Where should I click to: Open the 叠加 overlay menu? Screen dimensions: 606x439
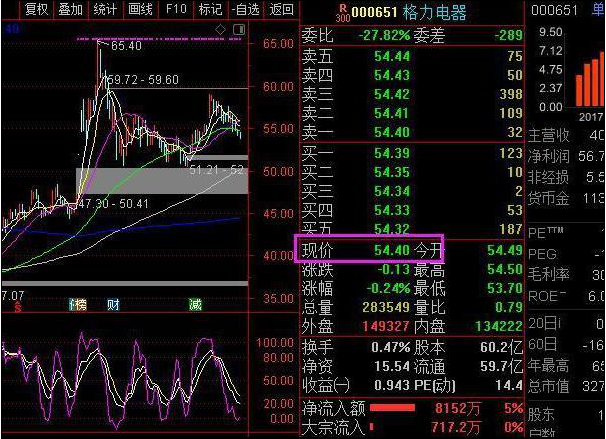pyautogui.click(x=71, y=9)
